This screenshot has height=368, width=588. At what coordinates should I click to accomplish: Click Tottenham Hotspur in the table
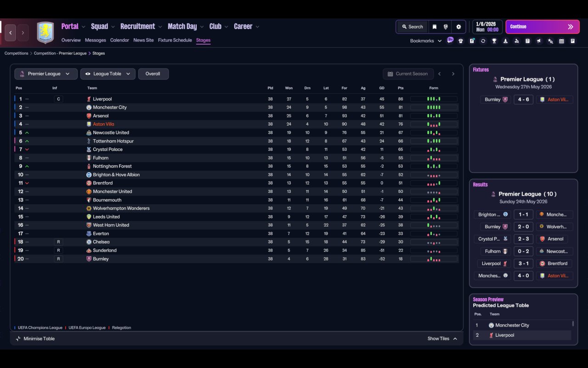coord(114,141)
